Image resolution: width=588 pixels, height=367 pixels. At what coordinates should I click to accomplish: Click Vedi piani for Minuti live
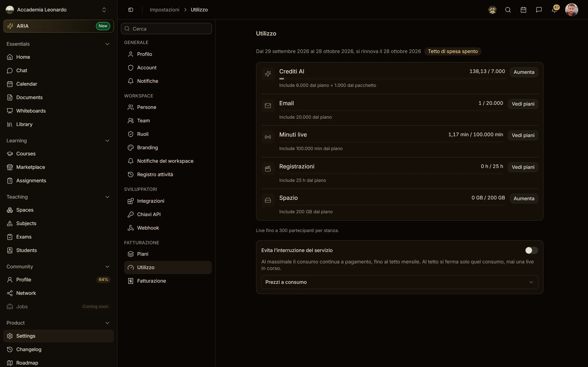point(523,135)
